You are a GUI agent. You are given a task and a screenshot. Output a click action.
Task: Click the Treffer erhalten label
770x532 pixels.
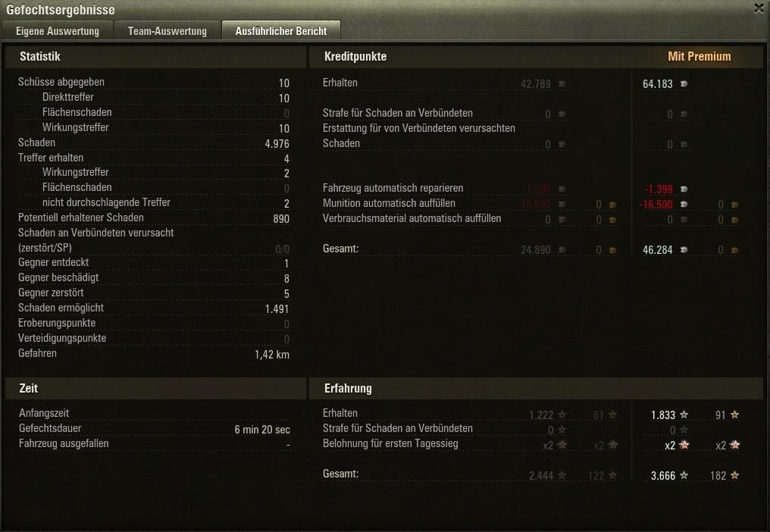point(51,158)
